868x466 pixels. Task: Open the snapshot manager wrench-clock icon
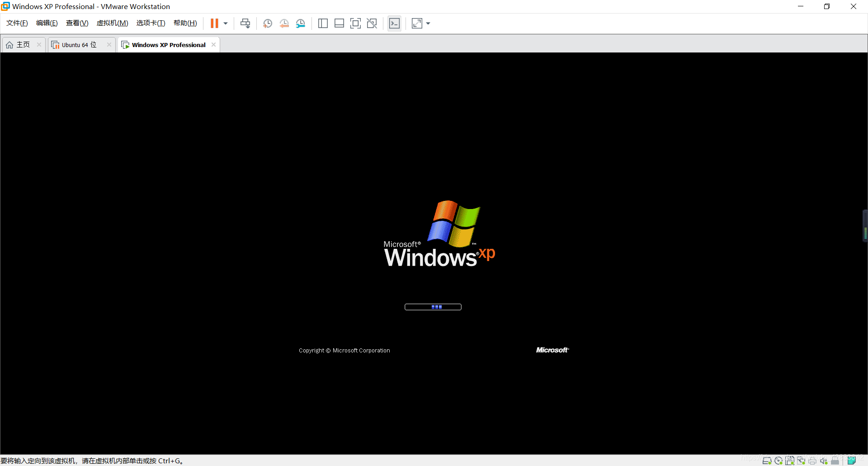[301, 24]
